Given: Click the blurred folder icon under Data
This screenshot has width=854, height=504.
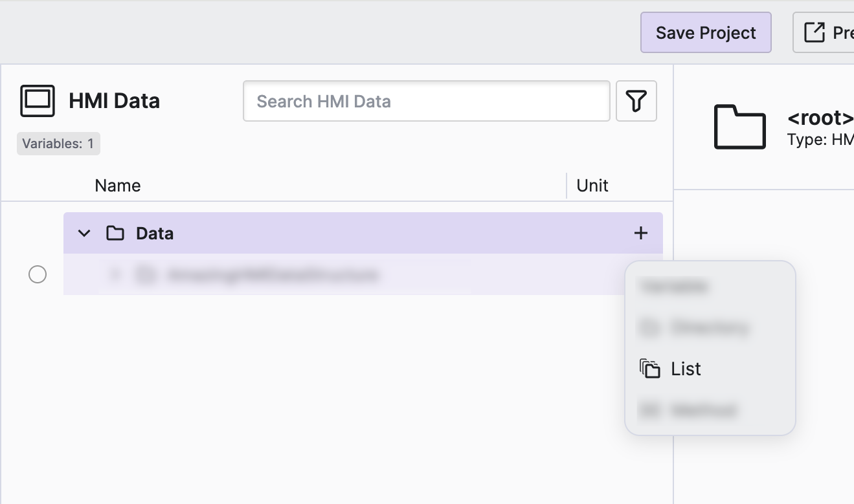Looking at the screenshot, I should pyautogui.click(x=146, y=275).
